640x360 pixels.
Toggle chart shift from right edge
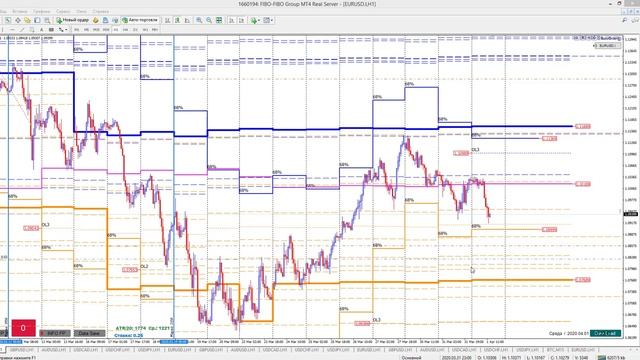(241, 20)
